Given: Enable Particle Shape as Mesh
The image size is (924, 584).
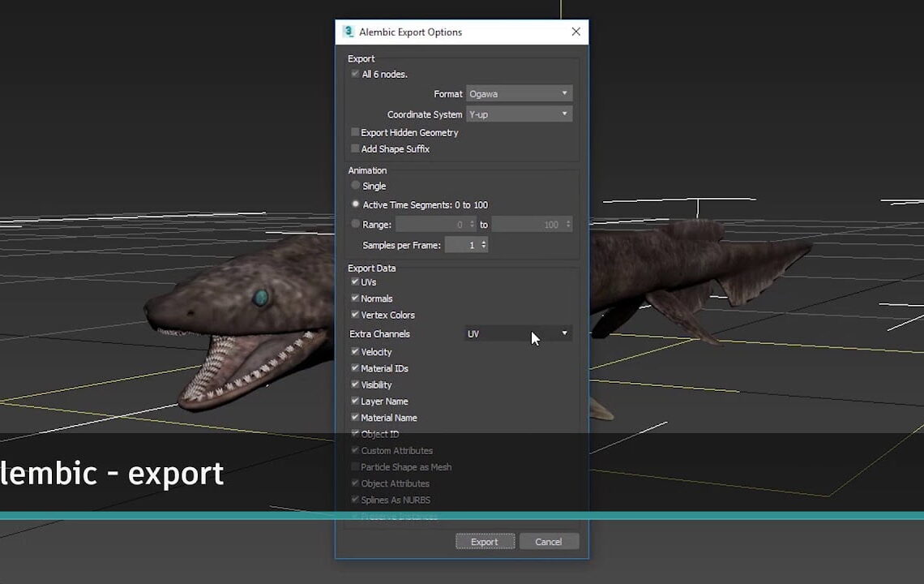Looking at the screenshot, I should [355, 466].
